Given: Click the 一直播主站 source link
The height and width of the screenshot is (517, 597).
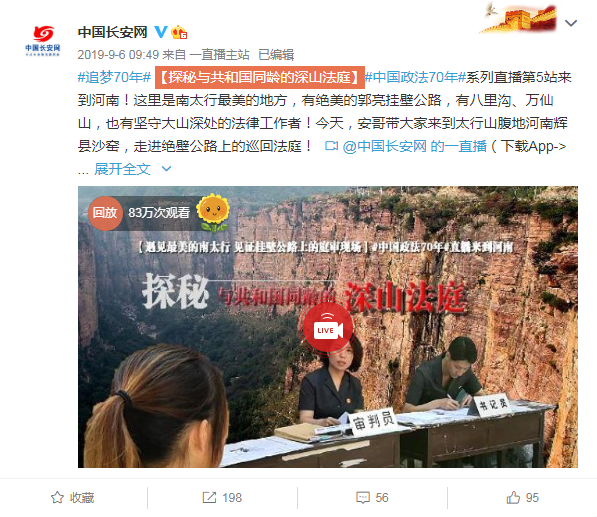Looking at the screenshot, I should 219,55.
